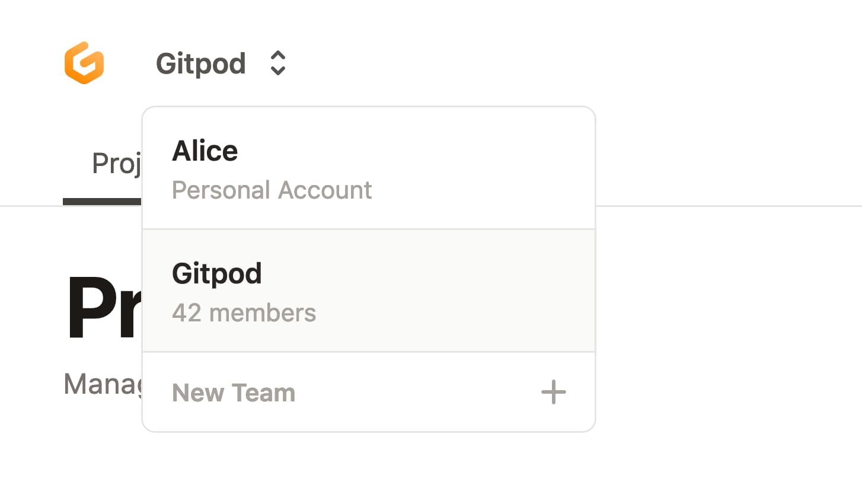862x504 pixels.
Task: Click the "New Team" label text
Action: point(234,393)
